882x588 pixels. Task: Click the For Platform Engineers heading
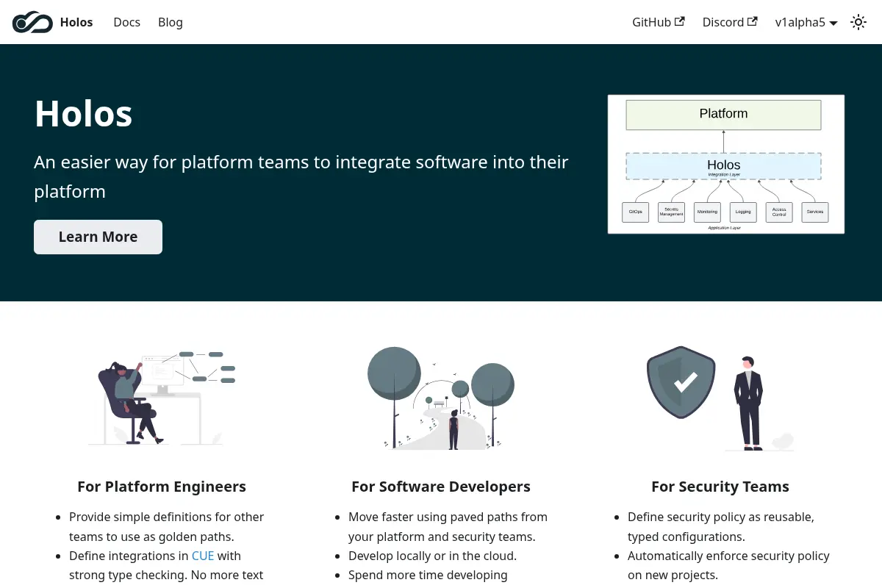[x=162, y=487]
